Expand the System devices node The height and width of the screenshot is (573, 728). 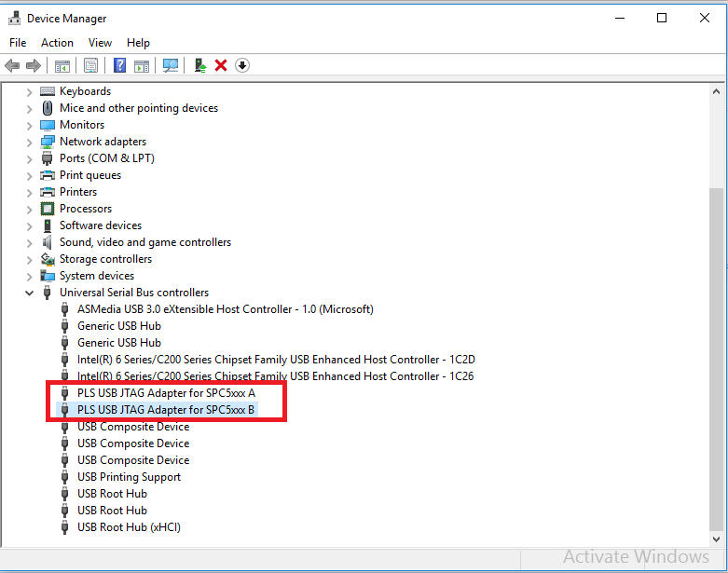(29, 277)
